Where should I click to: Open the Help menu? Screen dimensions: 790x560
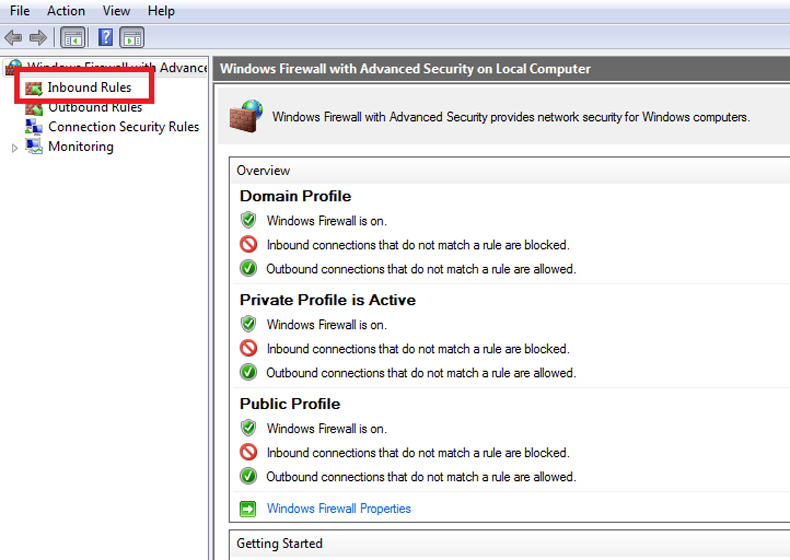tap(160, 11)
